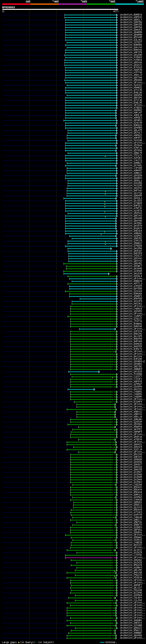Click label UniRef100_A9S6L4
The image size is (146, 644).
(131, 276)
